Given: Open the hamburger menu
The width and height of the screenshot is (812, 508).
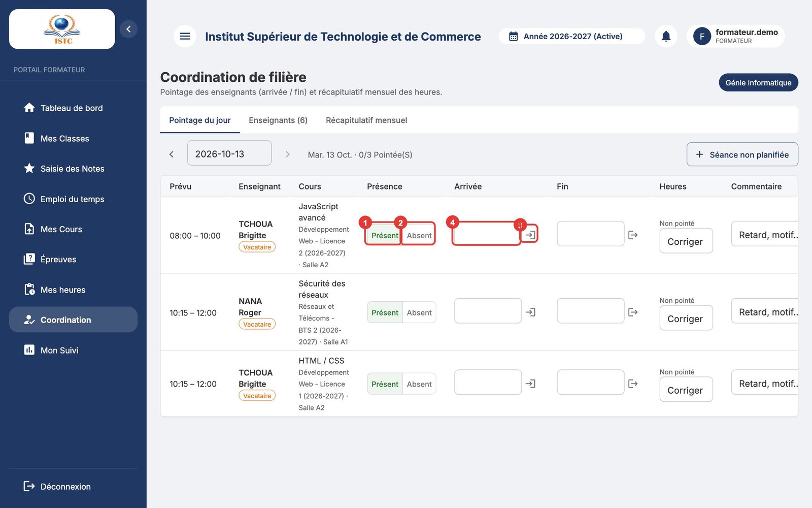Looking at the screenshot, I should tap(185, 36).
